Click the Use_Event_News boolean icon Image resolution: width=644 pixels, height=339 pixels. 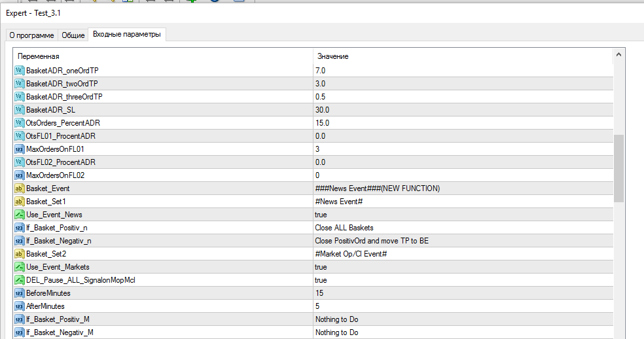[x=19, y=215]
